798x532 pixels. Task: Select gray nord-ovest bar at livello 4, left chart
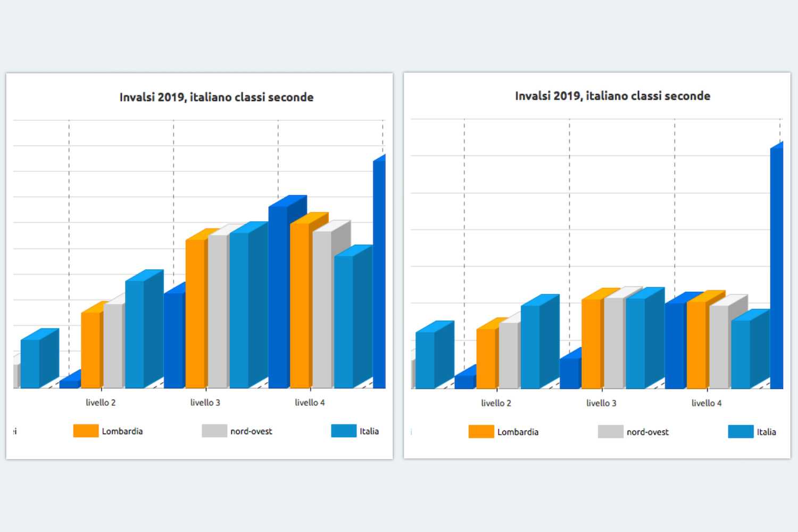point(322,309)
